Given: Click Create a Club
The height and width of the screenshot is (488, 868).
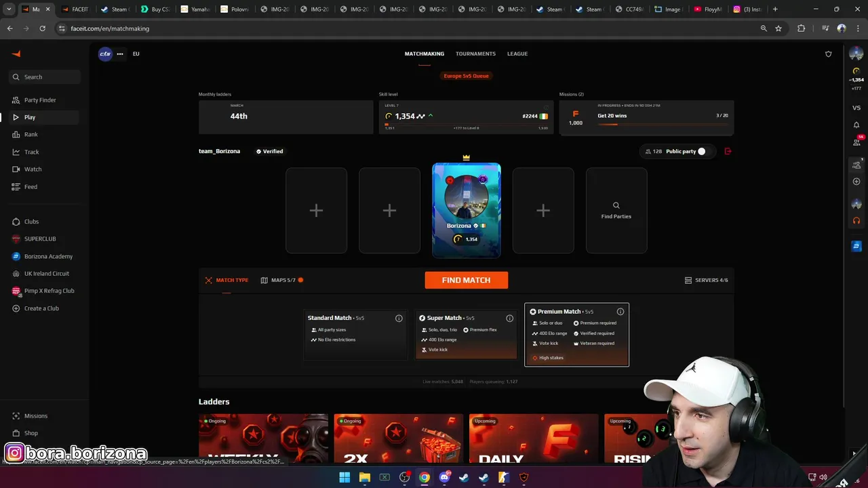Looking at the screenshot, I should [41, 308].
